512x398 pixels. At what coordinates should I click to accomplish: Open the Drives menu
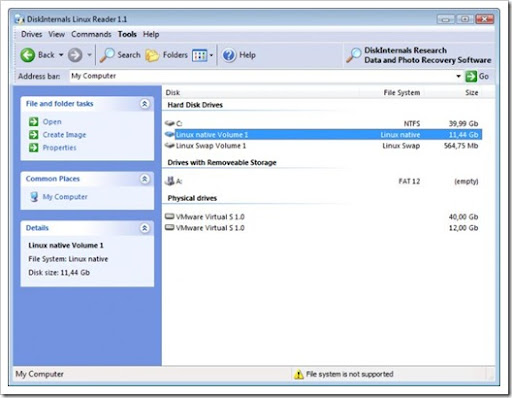tap(32, 34)
